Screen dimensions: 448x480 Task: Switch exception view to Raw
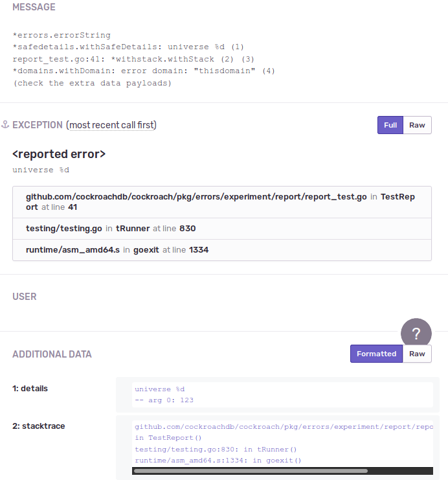coord(417,125)
